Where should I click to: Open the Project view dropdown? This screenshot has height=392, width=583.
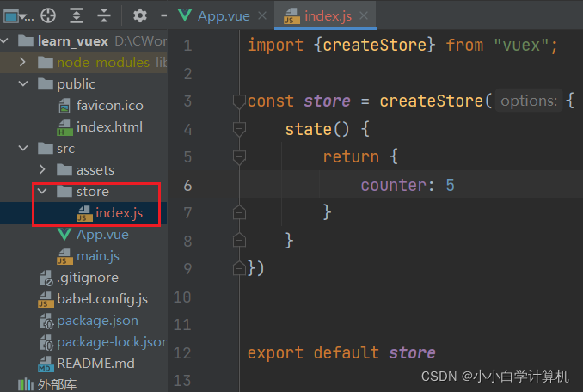pos(19,16)
